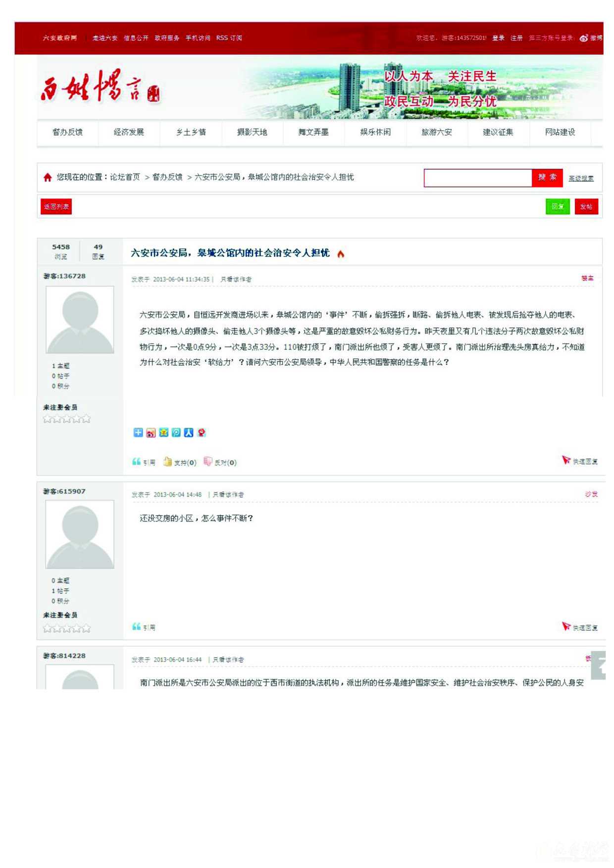The width and height of the screenshot is (614, 868).
Task: Click 六安政府网 link in top bar
Action: coord(60,38)
